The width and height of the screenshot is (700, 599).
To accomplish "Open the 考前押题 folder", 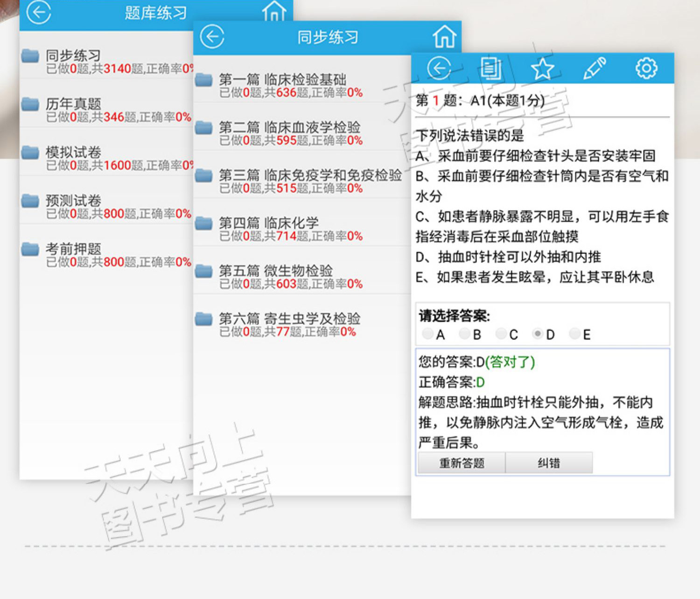I will coord(106,255).
